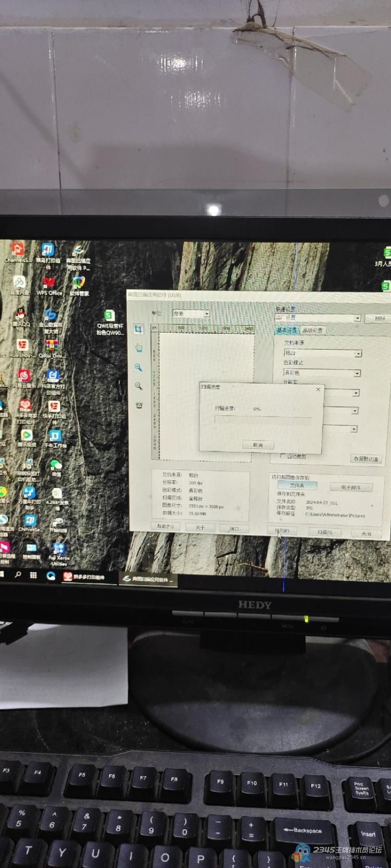
Task: Open ChannelsS desktop shortcut
Action: coord(17,252)
